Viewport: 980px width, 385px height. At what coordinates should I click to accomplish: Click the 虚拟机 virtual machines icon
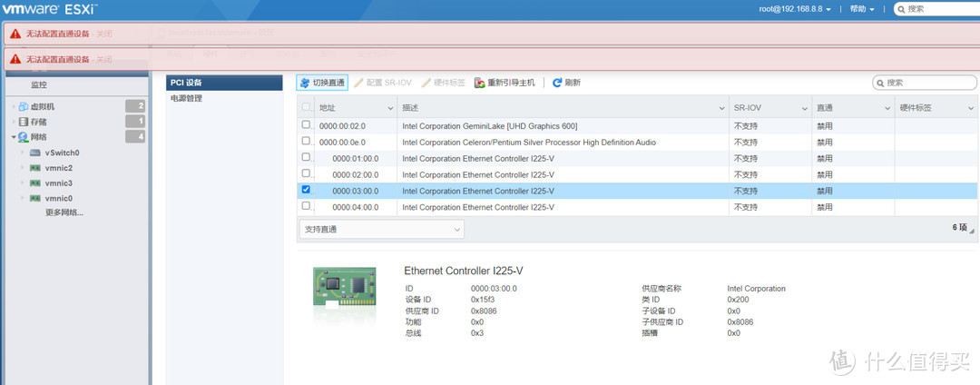pos(24,107)
